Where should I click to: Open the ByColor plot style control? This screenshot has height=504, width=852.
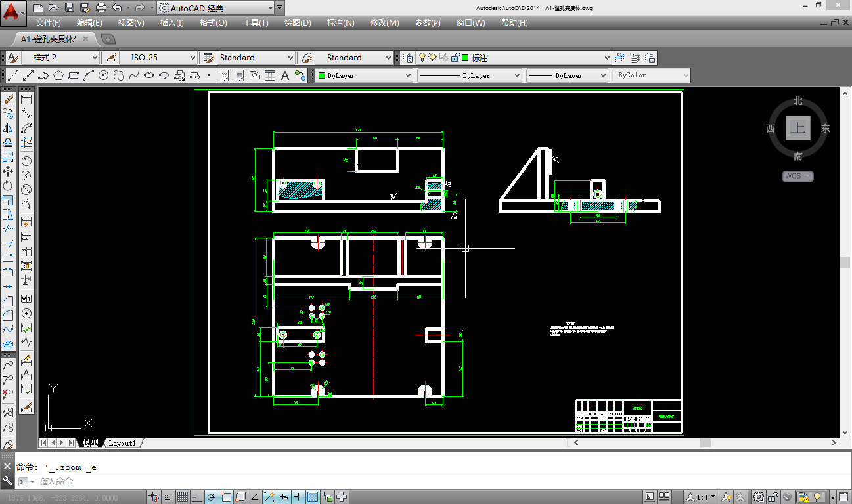(652, 75)
